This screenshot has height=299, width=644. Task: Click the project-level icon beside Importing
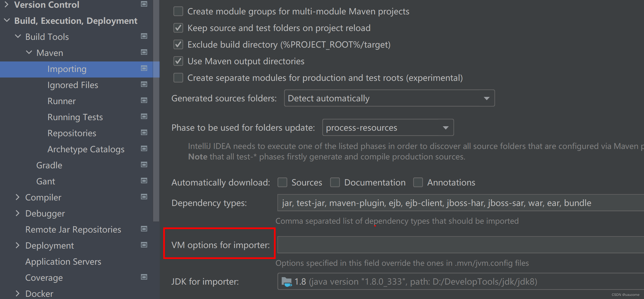pyautogui.click(x=144, y=68)
